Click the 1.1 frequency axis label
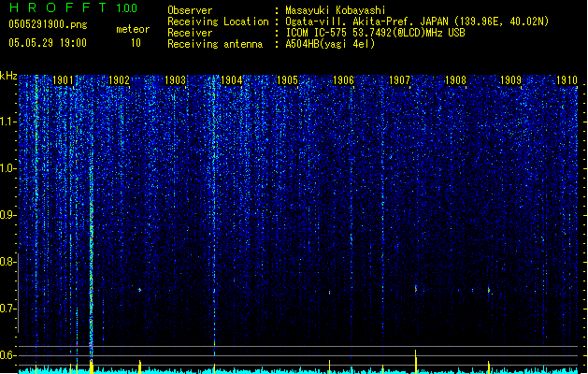The image size is (588, 374). (x=7, y=122)
